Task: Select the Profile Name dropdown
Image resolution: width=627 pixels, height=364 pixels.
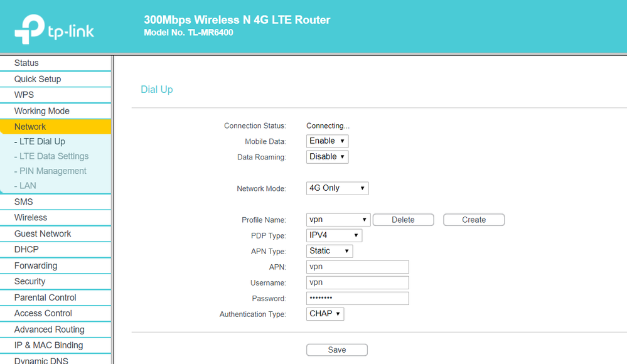Action: pyautogui.click(x=338, y=220)
